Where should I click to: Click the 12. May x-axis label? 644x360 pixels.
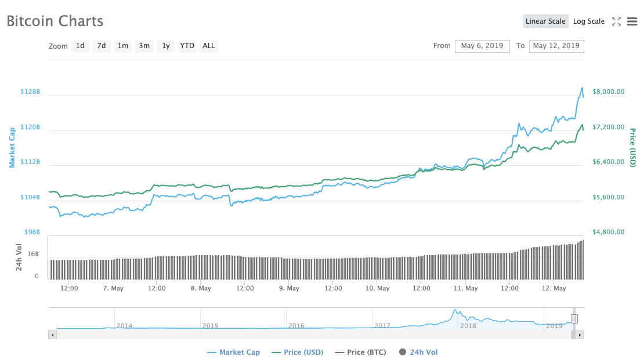(553, 288)
